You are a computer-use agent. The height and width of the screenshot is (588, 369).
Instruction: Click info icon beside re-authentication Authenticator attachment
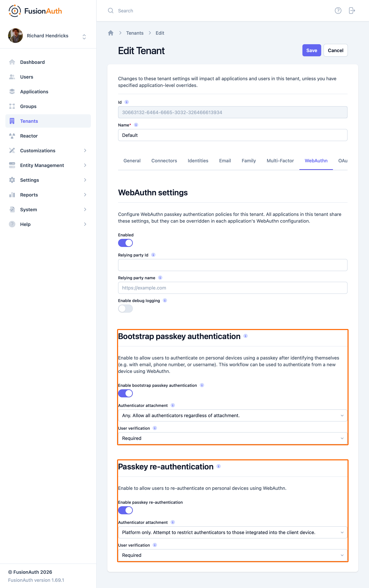pyautogui.click(x=173, y=522)
